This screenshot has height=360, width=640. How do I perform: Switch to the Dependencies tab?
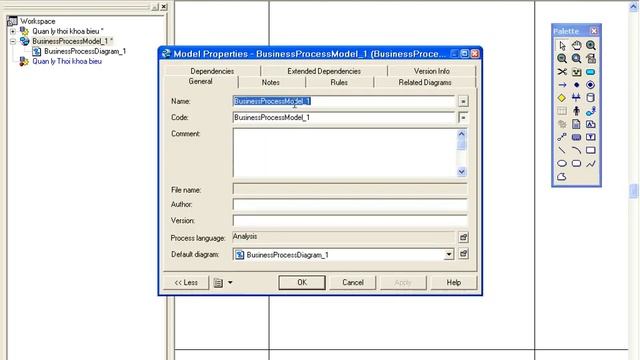(212, 71)
